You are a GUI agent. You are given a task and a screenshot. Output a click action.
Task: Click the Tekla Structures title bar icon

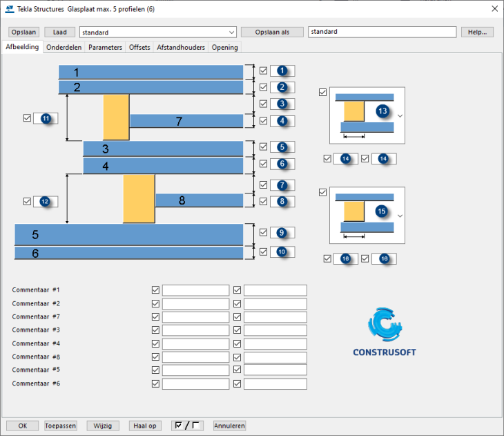coord(10,9)
